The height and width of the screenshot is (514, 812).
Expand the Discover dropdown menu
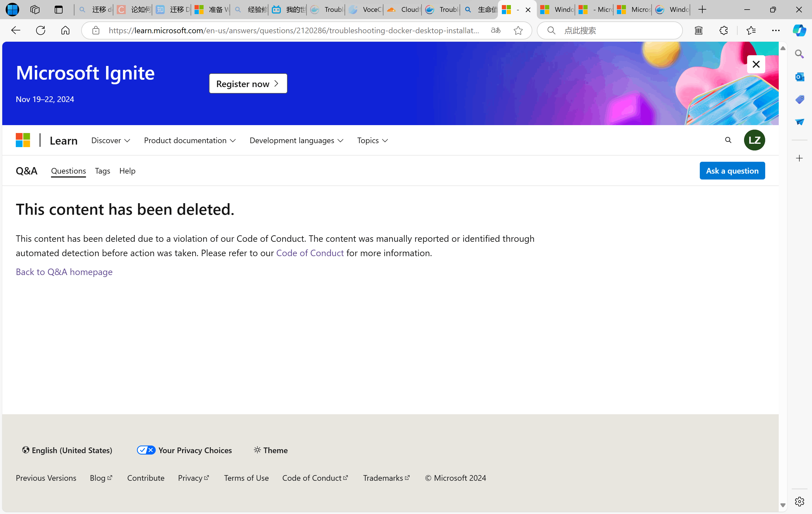111,141
